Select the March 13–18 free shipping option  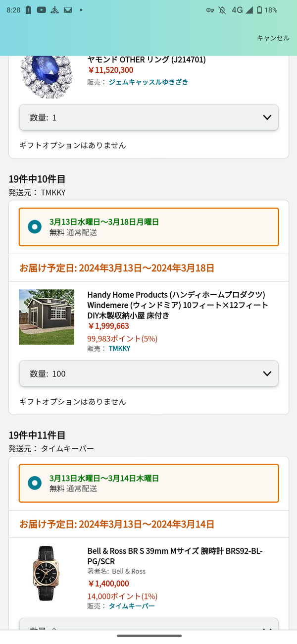(x=148, y=227)
